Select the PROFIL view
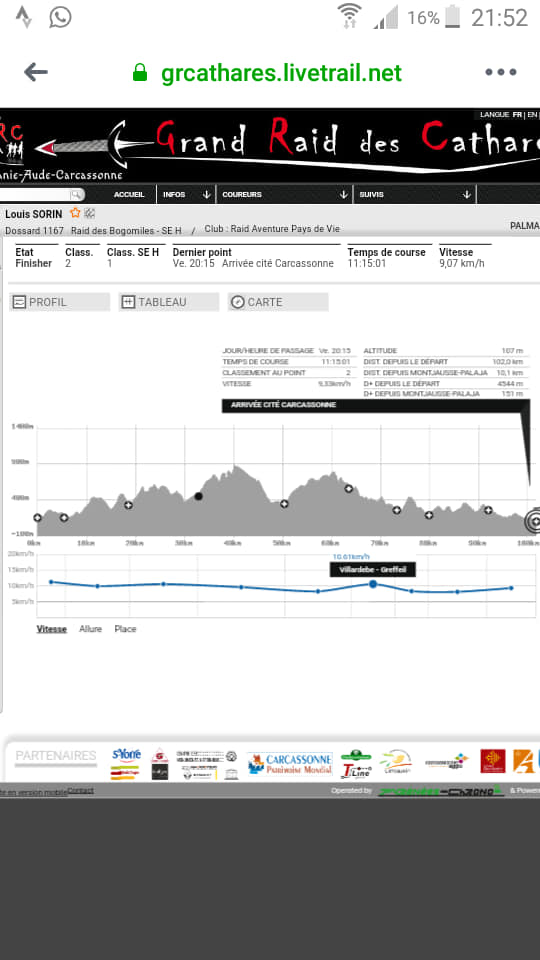540x960 pixels. [59, 302]
